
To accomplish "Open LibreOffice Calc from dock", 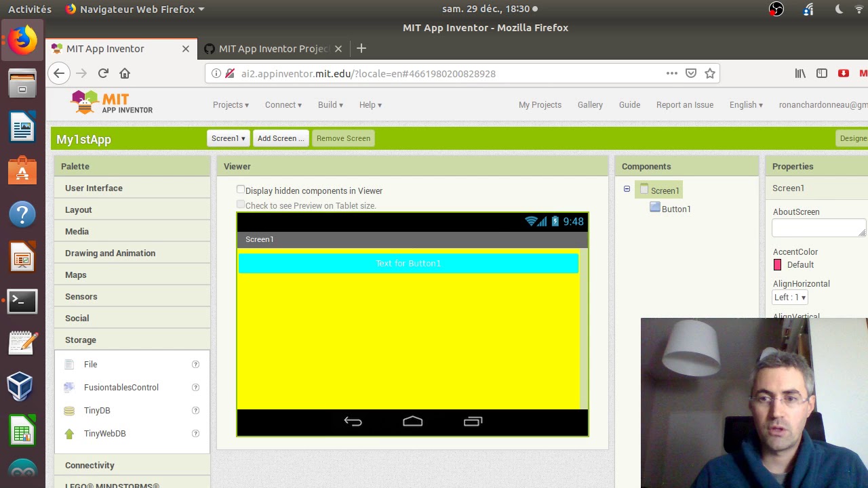I will pos(22,430).
